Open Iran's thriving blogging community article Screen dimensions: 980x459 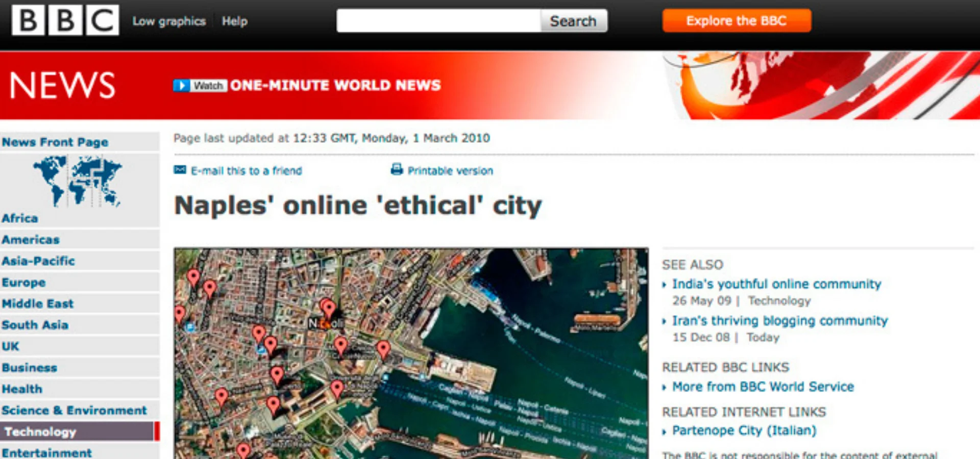pos(779,321)
